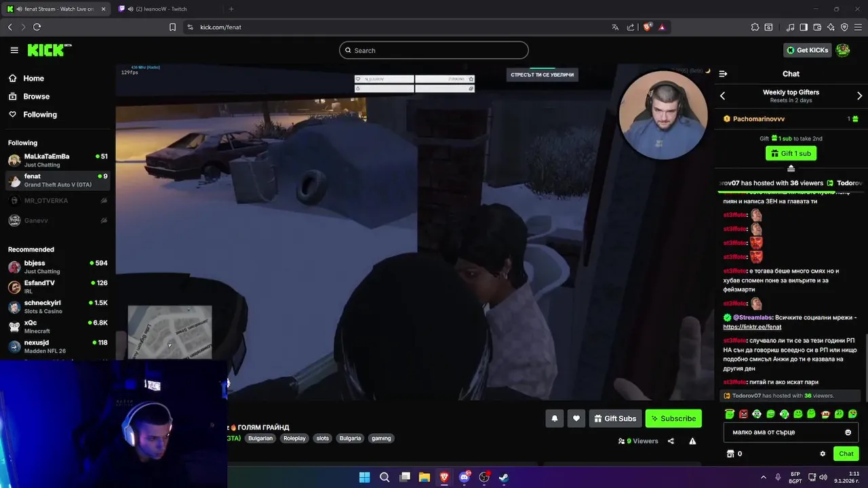This screenshot has height=488, width=868.
Task: Click the Roleplay tag
Action: [x=294, y=439]
